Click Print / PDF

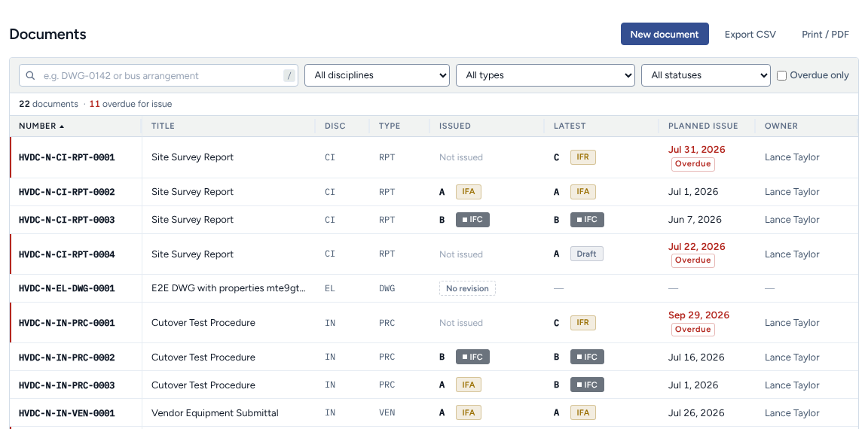coord(825,35)
